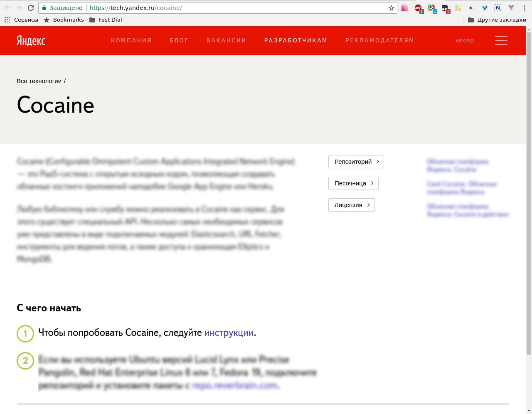
Task: Click the third blurred related article link
Action: [x=468, y=210]
